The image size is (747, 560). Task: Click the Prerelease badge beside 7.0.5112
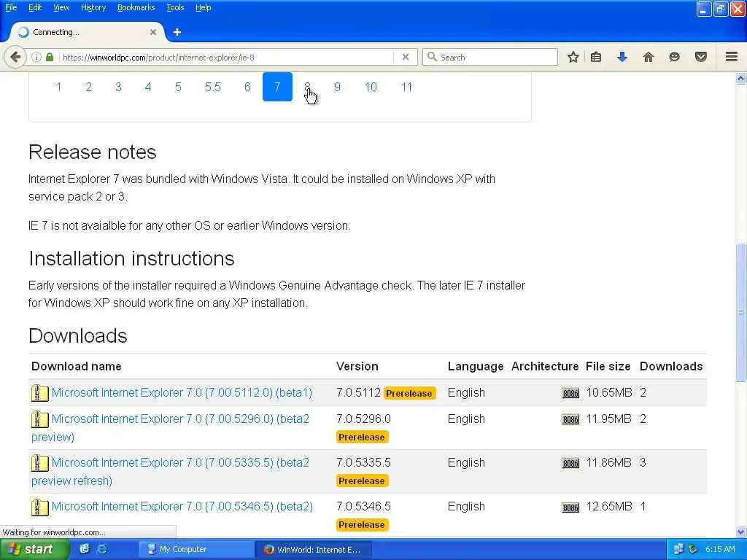tap(409, 393)
